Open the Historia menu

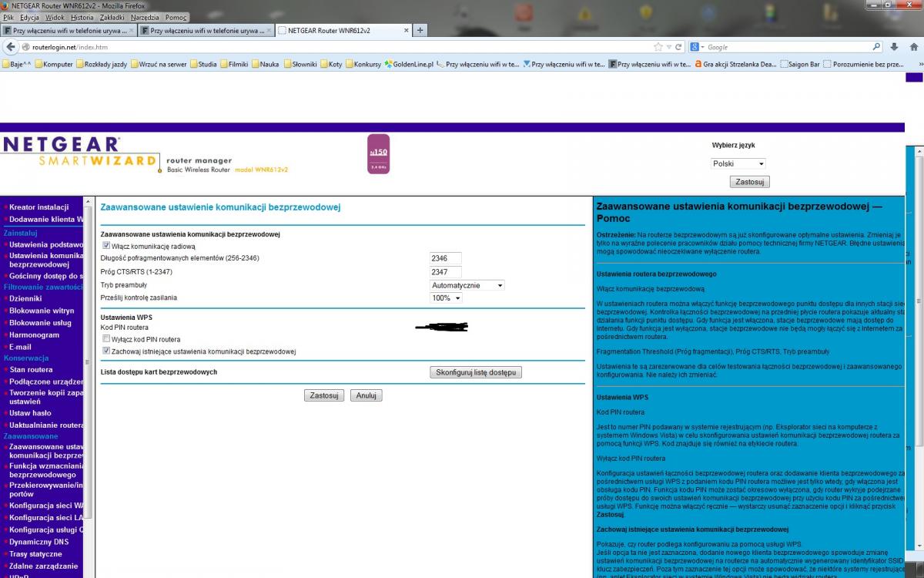82,17
